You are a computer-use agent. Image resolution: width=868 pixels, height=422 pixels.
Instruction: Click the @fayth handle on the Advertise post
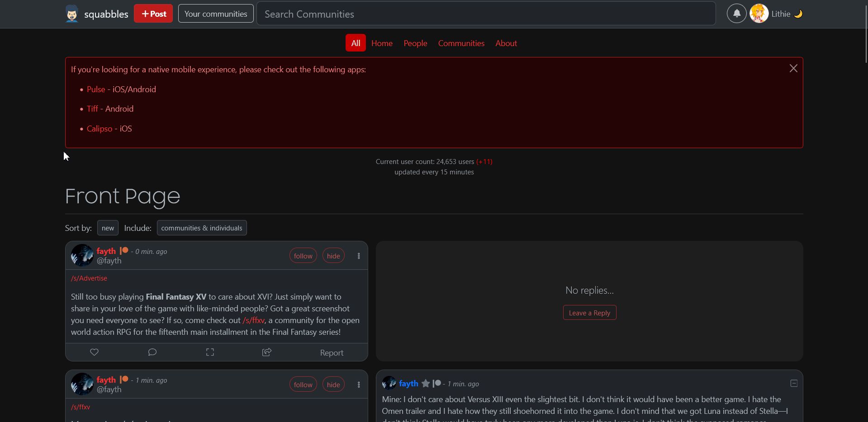[x=109, y=260]
